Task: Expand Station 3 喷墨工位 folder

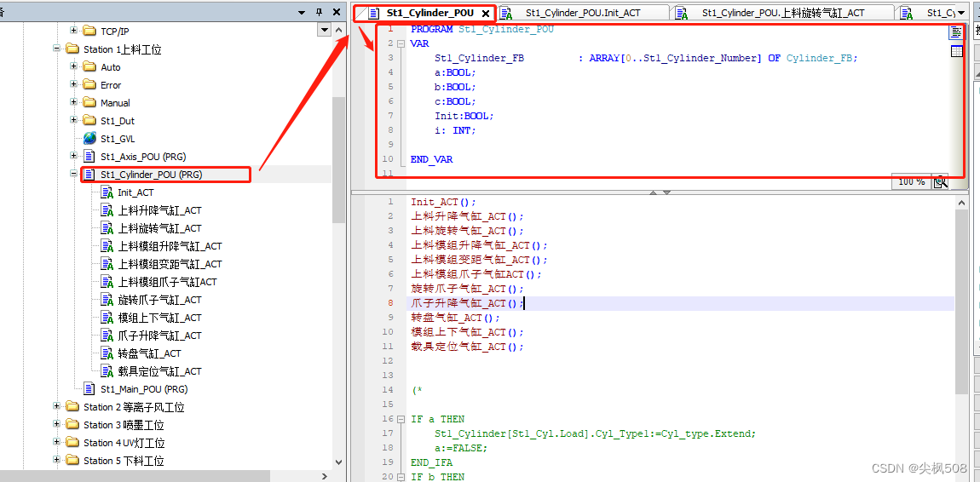Action: [57, 425]
